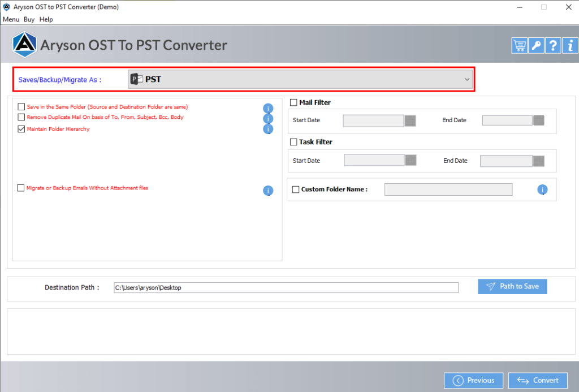The width and height of the screenshot is (579, 392).
Task: Click the app icon in the title bar
Action: (7, 7)
